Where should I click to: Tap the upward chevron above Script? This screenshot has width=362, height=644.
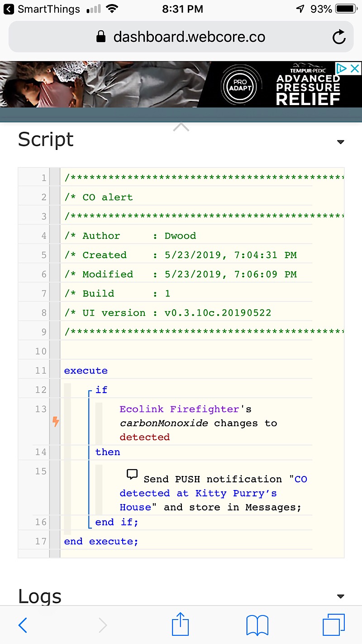click(x=181, y=127)
